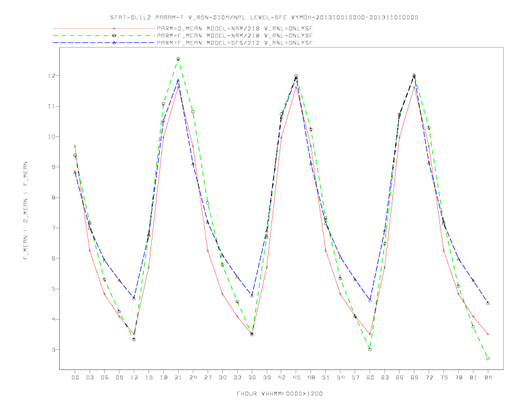Click x-axis forecast hour label 24
Screen dimensions: 532x411
tap(193, 377)
